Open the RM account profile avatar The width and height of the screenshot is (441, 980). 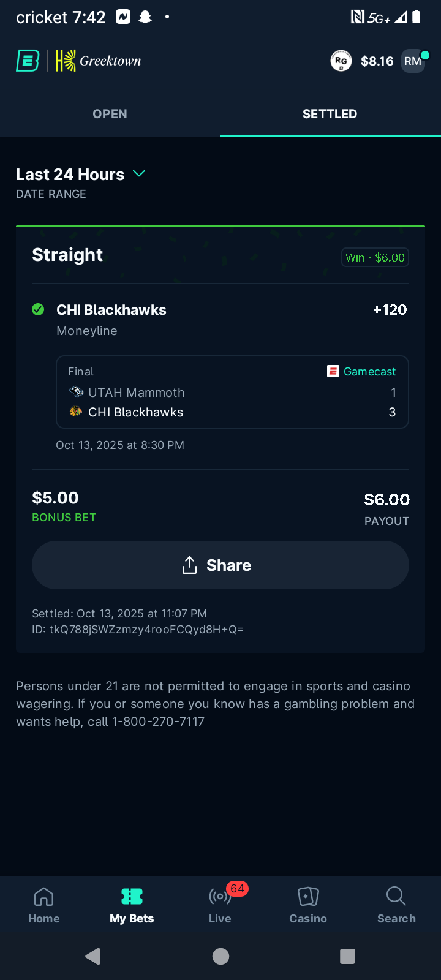pos(413,61)
